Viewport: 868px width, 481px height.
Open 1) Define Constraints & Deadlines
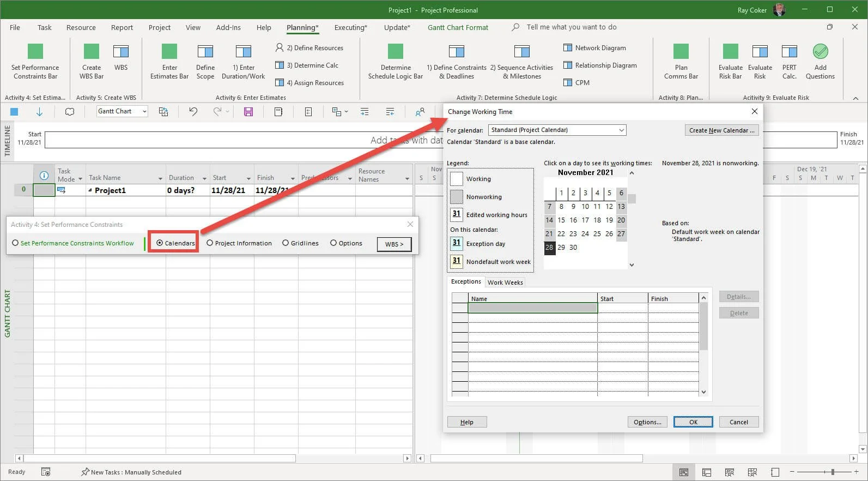pos(457,62)
